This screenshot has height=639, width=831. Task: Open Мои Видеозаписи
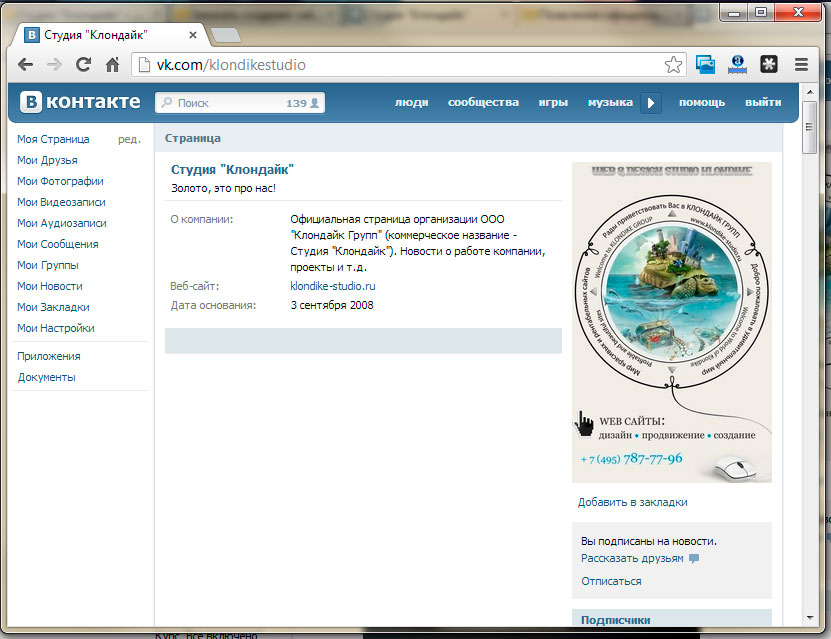(x=61, y=202)
